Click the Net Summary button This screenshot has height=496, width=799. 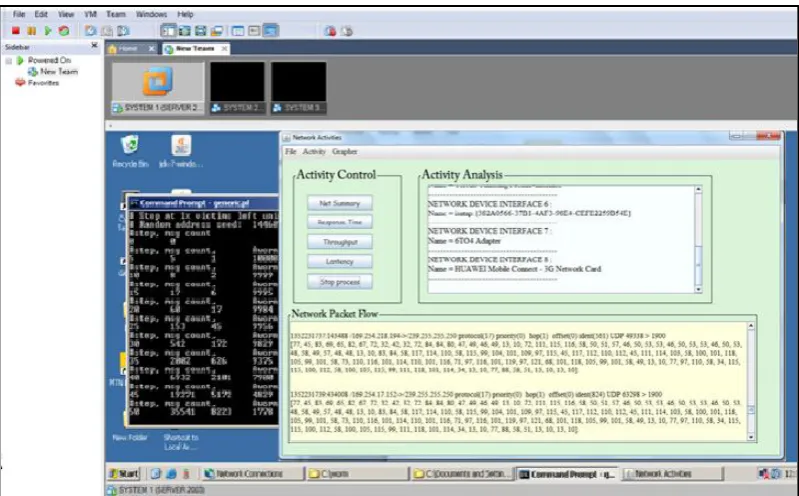[339, 203]
